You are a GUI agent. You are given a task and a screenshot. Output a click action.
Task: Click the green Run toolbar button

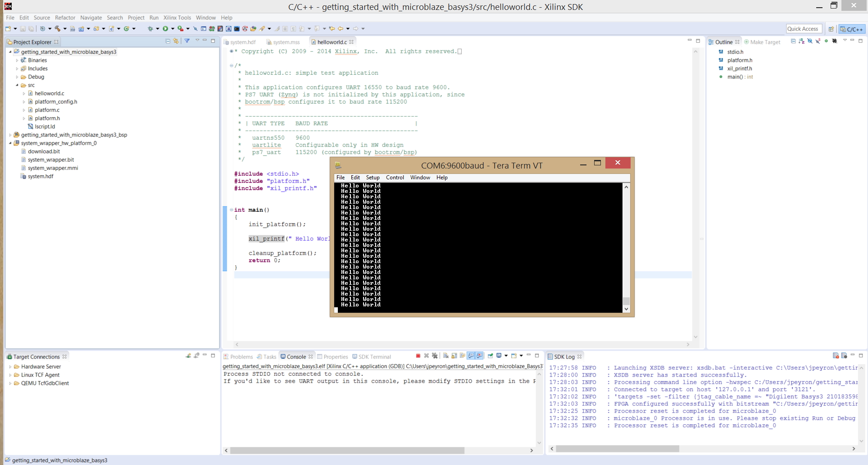(x=165, y=29)
